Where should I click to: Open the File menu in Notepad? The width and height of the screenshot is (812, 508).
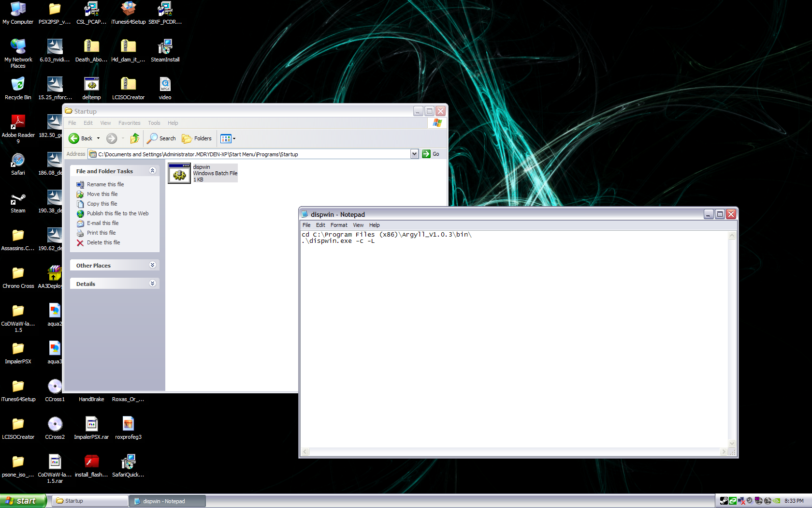click(x=306, y=225)
